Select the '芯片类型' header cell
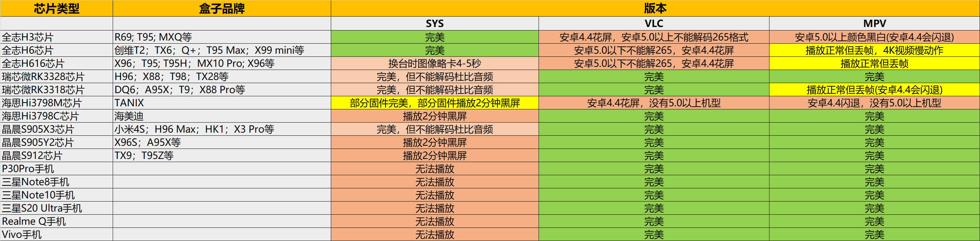 point(56,8)
